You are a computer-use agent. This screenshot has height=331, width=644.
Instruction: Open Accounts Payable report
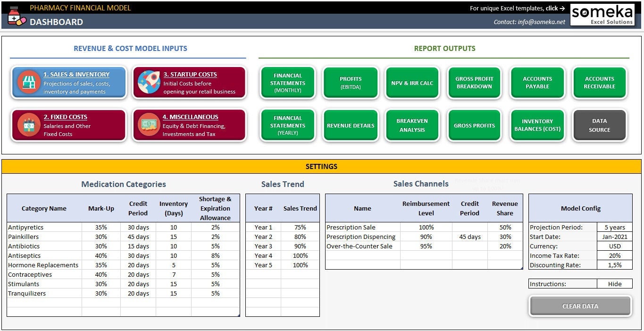pos(537,83)
